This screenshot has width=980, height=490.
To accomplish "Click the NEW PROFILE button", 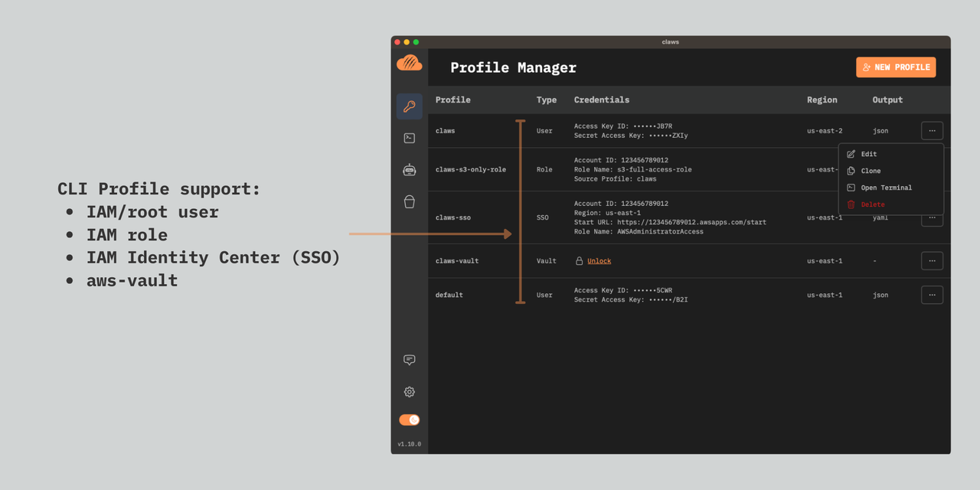I will [896, 67].
